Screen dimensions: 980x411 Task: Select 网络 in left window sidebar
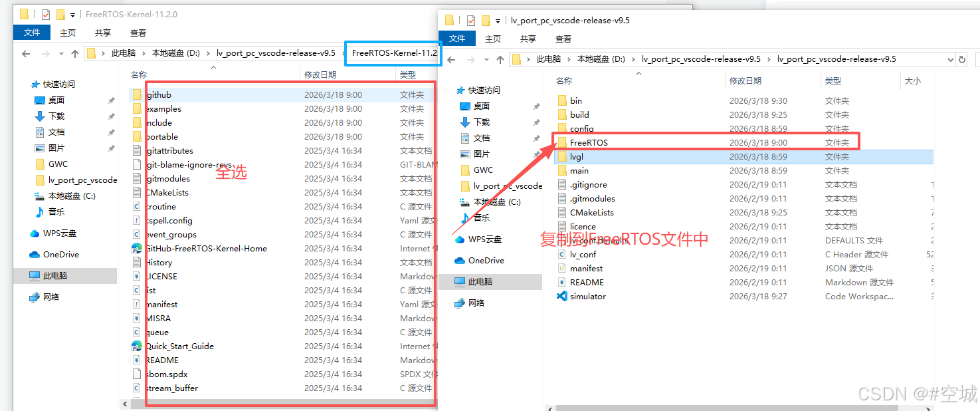[51, 297]
